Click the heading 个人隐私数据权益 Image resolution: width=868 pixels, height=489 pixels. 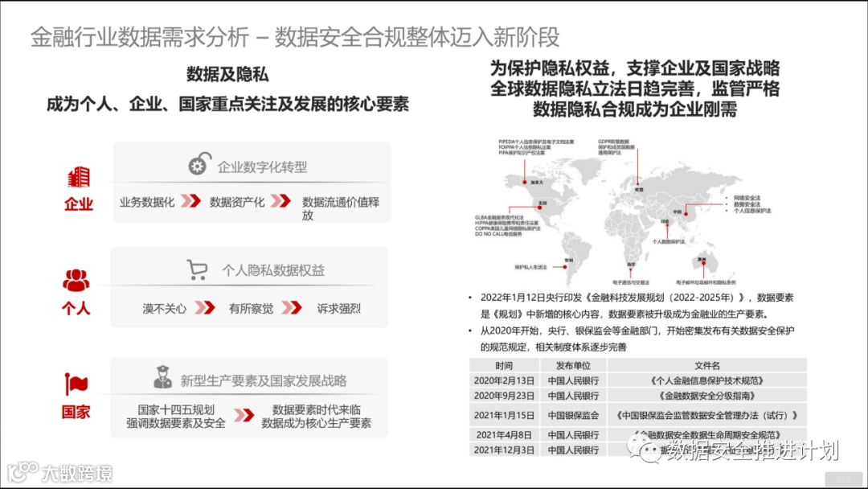[273, 270]
